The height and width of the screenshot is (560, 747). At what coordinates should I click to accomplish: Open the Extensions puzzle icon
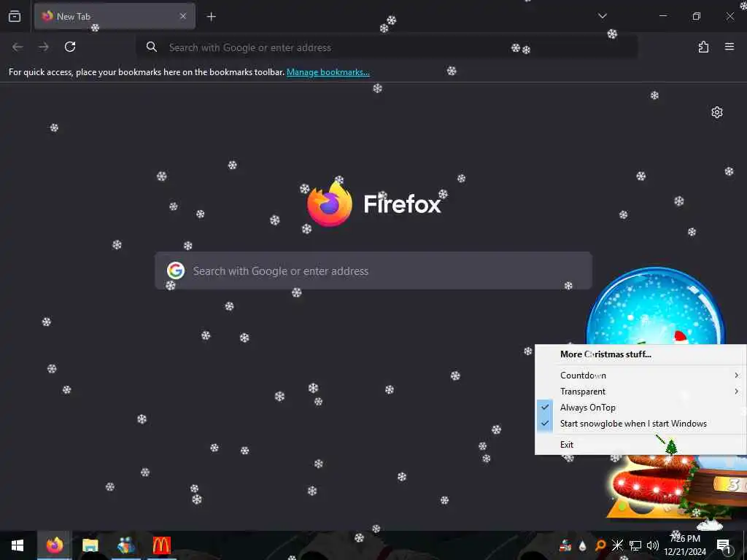point(703,47)
